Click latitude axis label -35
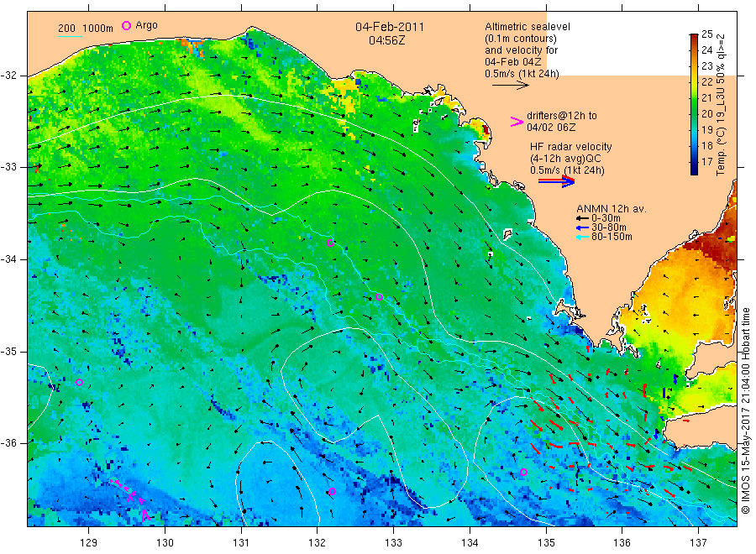 point(8,352)
